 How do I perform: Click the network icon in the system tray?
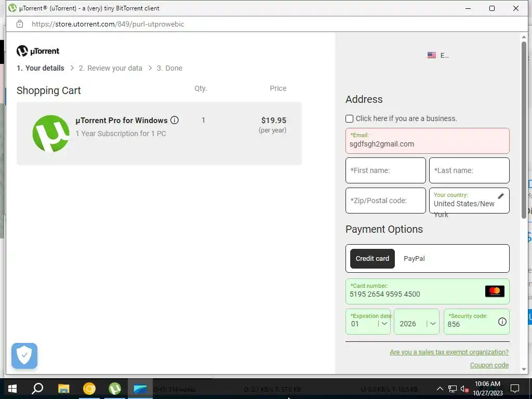click(453, 389)
